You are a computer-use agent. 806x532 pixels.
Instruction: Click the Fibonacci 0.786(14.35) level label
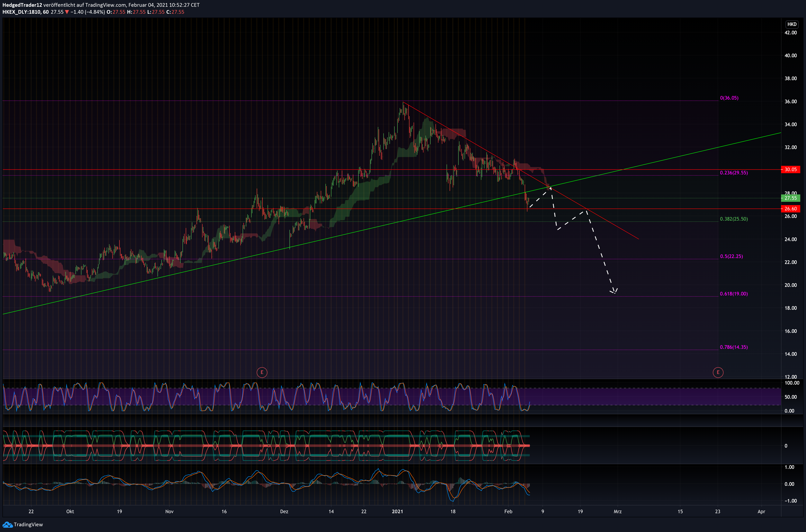[x=734, y=347]
